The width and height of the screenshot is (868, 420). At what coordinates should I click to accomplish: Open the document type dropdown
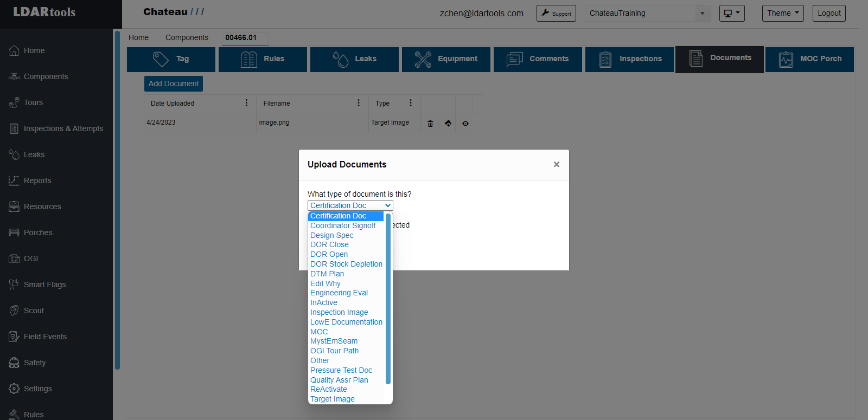(350, 205)
